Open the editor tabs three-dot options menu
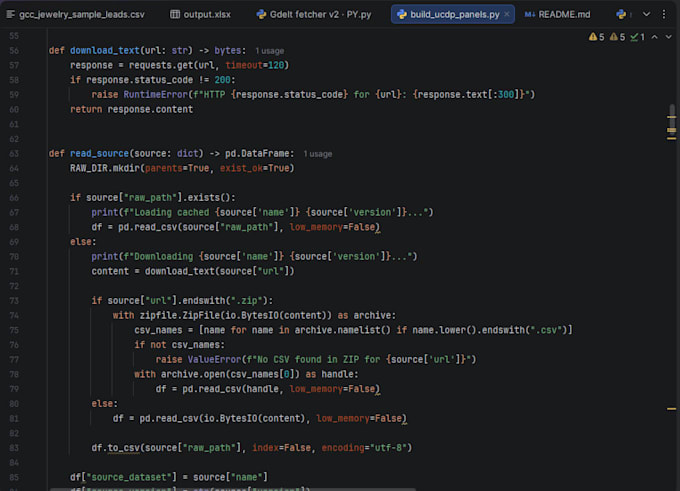 664,14
